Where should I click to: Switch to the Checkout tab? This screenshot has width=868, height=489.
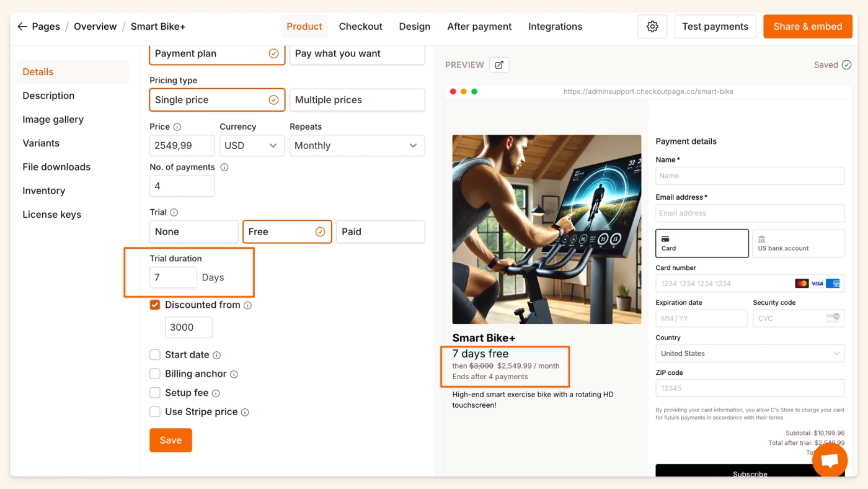tap(361, 27)
